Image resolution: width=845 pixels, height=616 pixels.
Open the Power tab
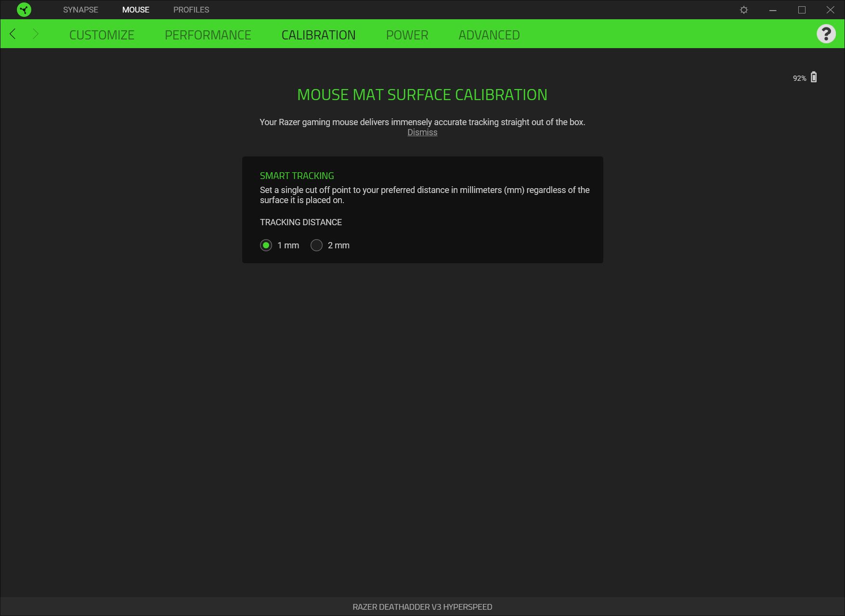pos(407,35)
